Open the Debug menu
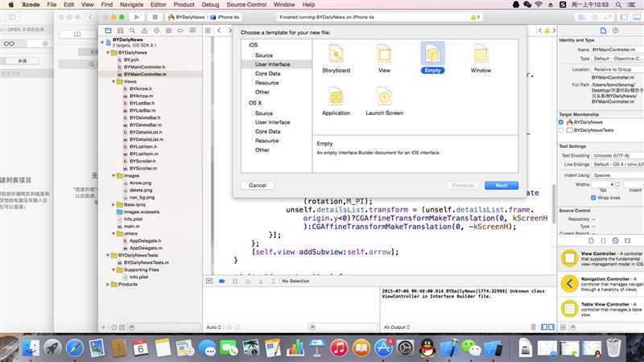 pos(210,5)
